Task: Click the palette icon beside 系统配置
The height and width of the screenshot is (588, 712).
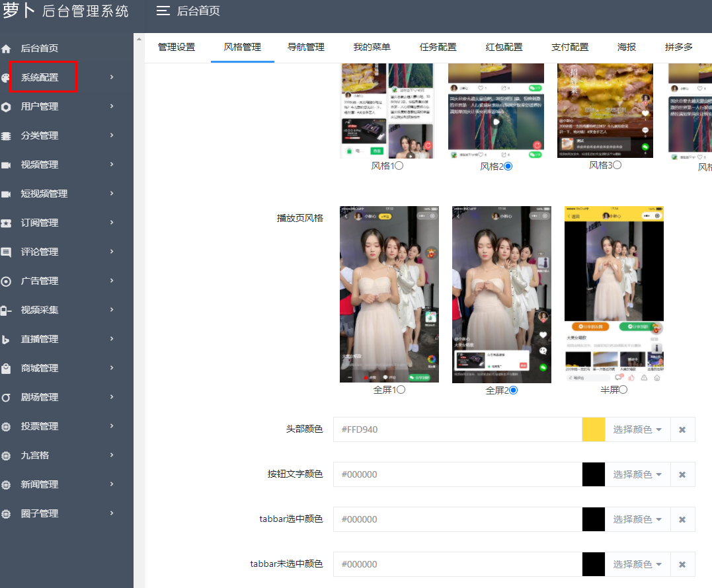Action: coord(5,77)
